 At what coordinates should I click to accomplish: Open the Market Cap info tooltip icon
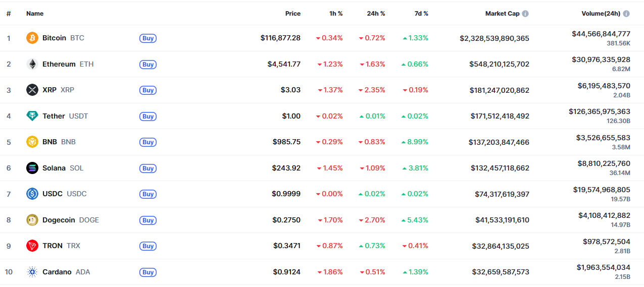coord(525,14)
